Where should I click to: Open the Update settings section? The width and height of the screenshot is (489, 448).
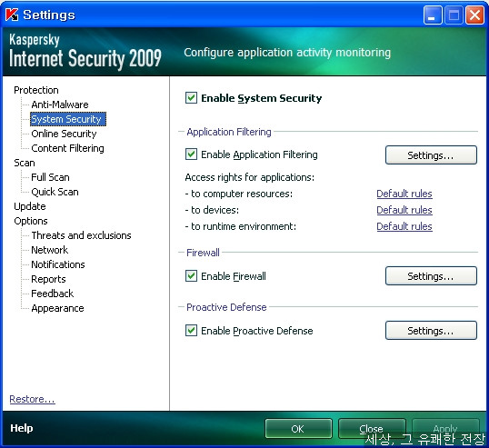(30, 206)
